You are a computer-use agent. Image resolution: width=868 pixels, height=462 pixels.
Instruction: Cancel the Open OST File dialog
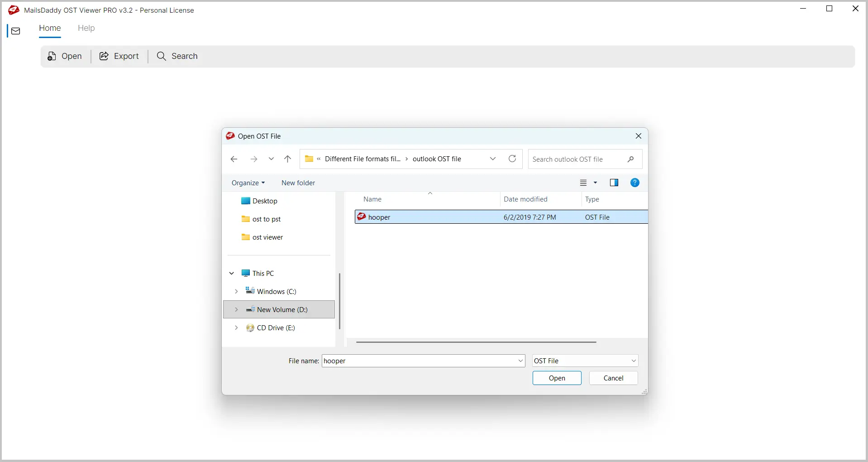click(614, 378)
